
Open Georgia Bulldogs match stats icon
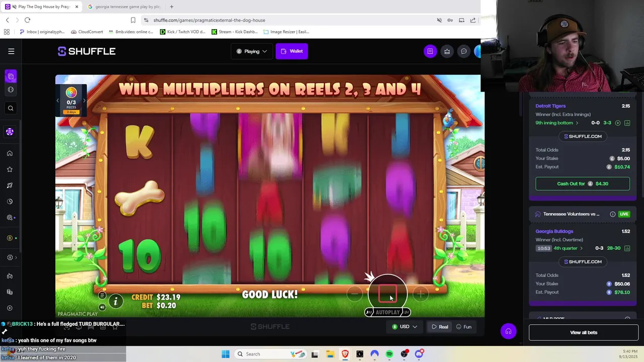[627, 248]
